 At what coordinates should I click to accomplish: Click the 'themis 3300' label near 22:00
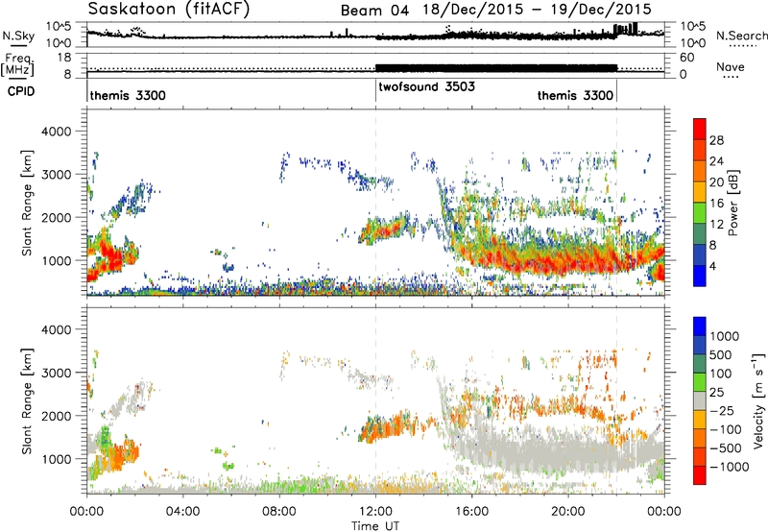pos(575,95)
